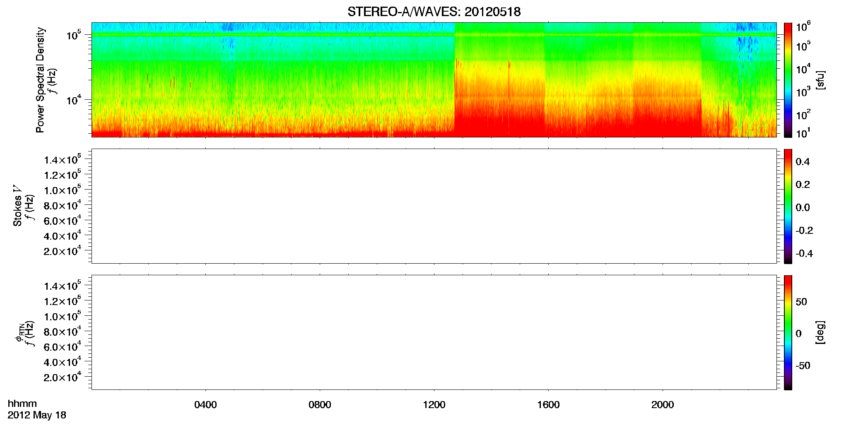Click the 1200 time tick label

[x=434, y=405]
